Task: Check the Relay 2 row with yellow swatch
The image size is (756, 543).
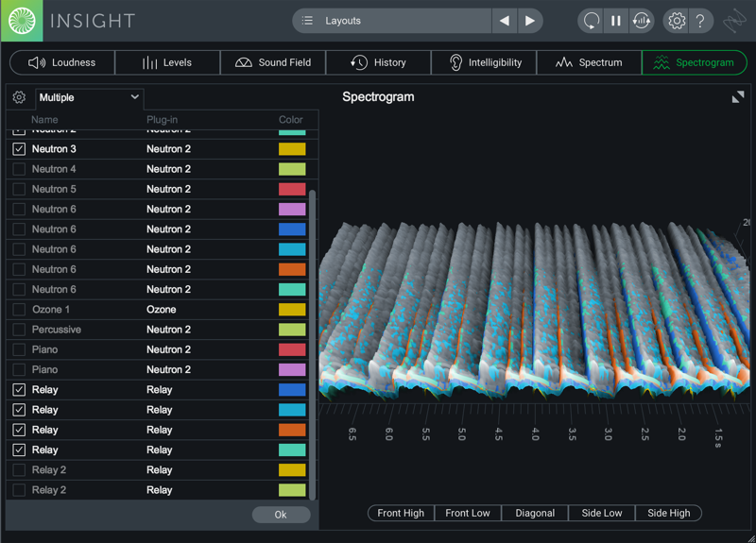Action: coord(19,469)
